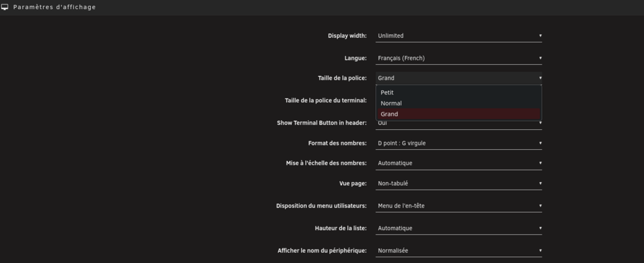Screen dimensions: 644x263
Task: Click the Hauteur de la liste label
Action: click(341, 228)
